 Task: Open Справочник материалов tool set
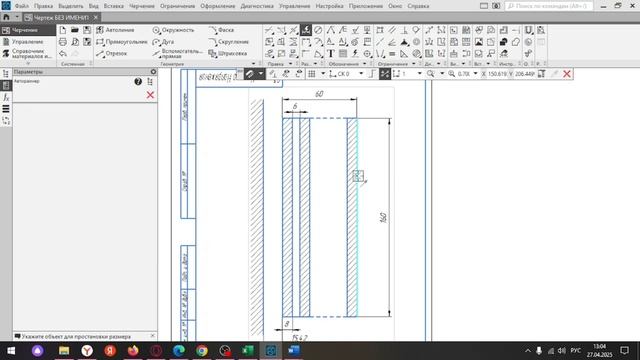coord(28,53)
